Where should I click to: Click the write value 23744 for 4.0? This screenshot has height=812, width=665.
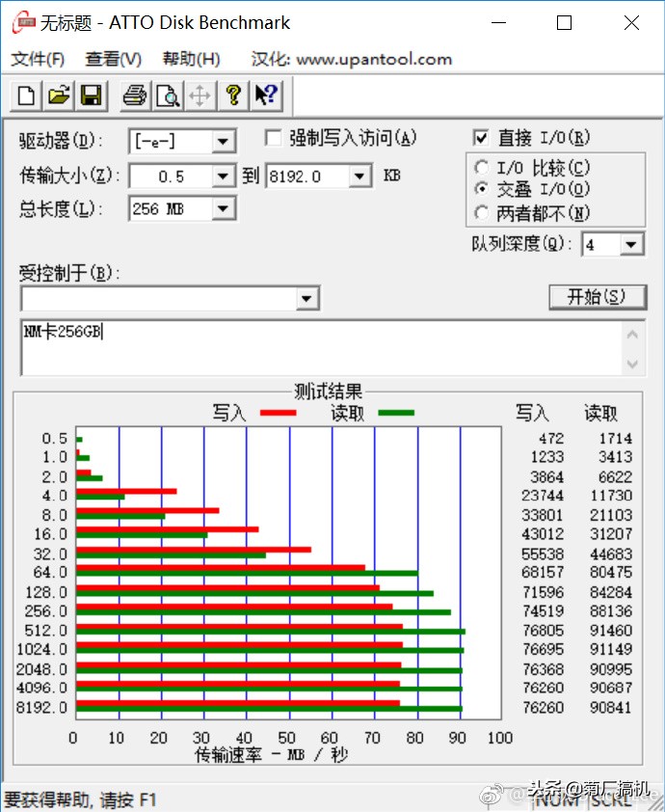tap(543, 496)
